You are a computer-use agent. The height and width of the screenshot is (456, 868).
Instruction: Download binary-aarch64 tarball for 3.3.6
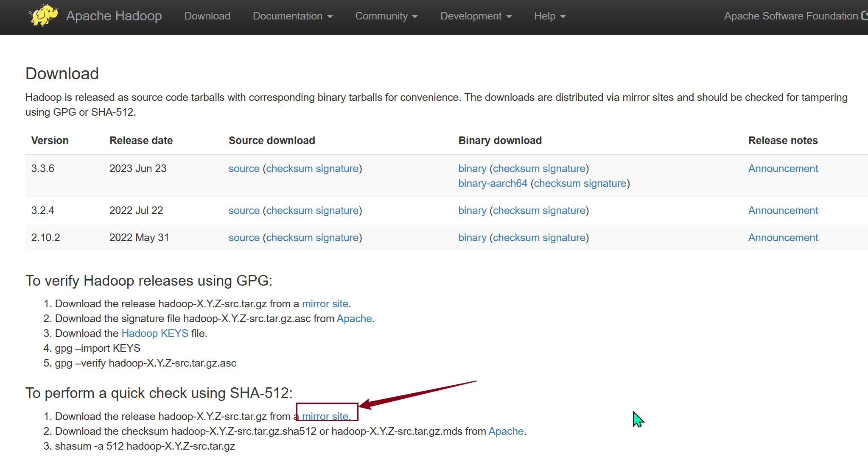pyautogui.click(x=493, y=184)
